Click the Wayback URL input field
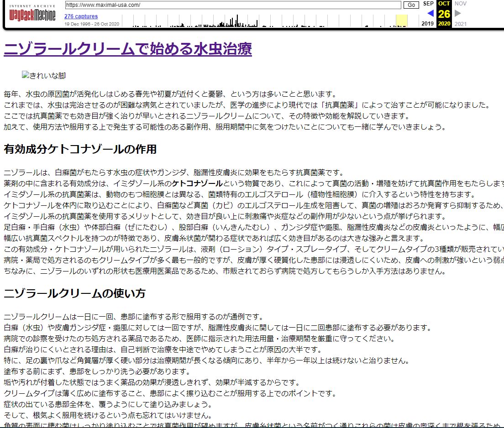Screen dimensions: 504x428 click(x=233, y=5)
